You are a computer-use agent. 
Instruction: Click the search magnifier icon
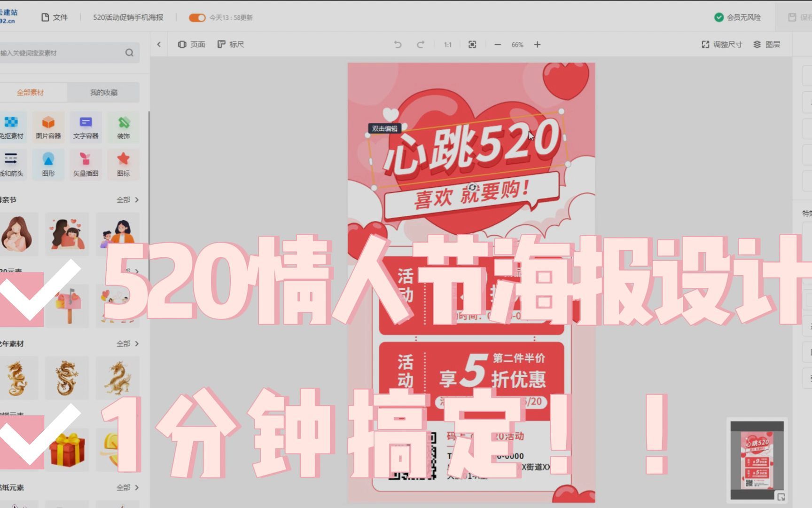click(x=130, y=53)
